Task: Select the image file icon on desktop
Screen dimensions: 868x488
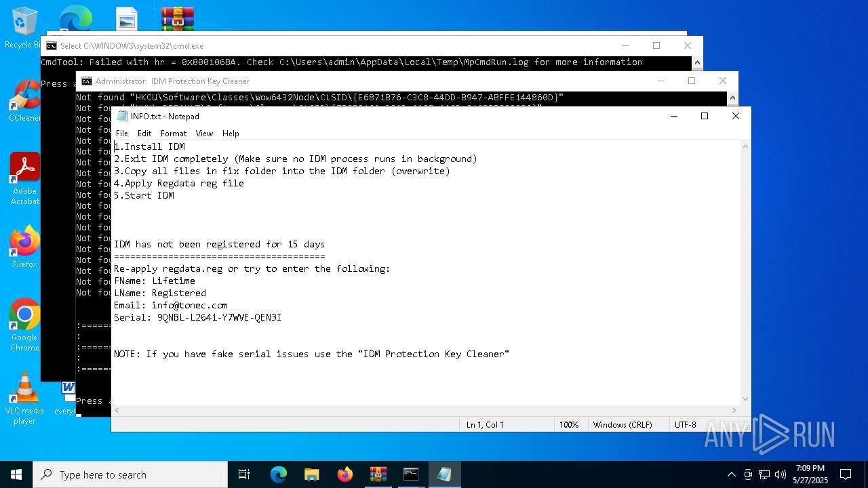Action: click(x=127, y=19)
